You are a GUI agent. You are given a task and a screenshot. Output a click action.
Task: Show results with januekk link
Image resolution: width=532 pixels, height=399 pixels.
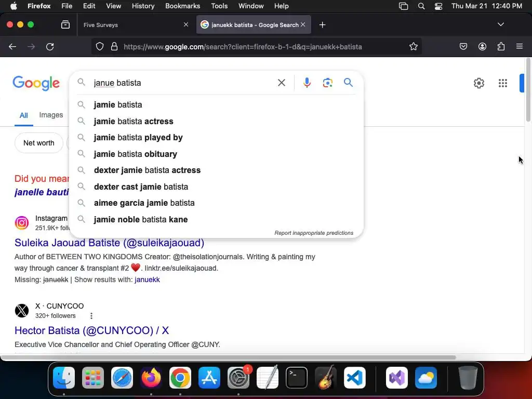(147, 280)
